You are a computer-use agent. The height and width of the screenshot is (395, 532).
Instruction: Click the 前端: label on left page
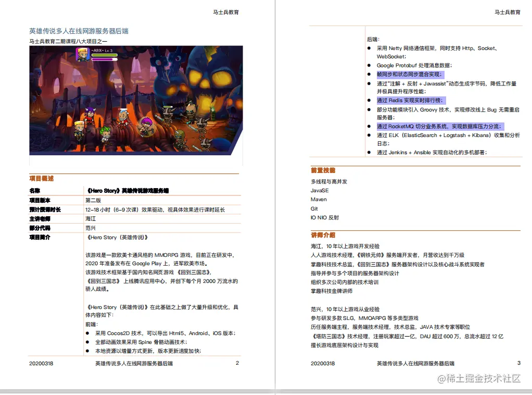coord(92,324)
